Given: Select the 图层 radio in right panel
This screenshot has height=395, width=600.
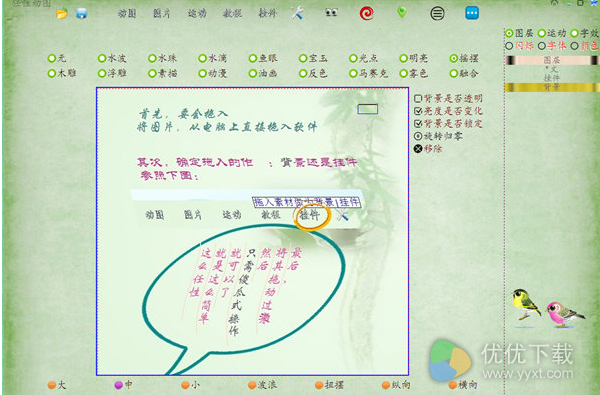Looking at the screenshot, I should tap(519, 33).
